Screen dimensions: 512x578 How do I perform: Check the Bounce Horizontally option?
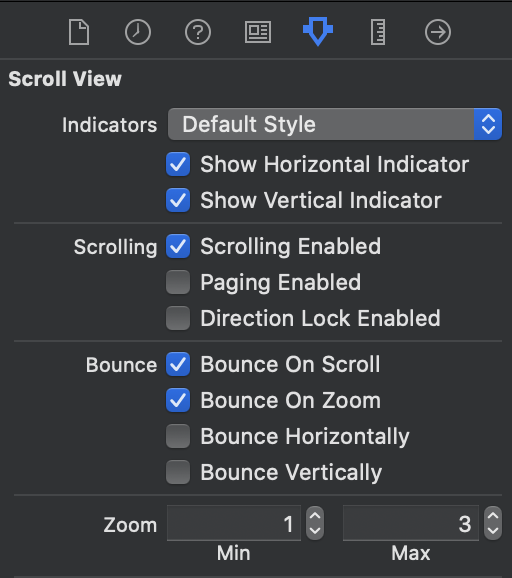(x=178, y=436)
